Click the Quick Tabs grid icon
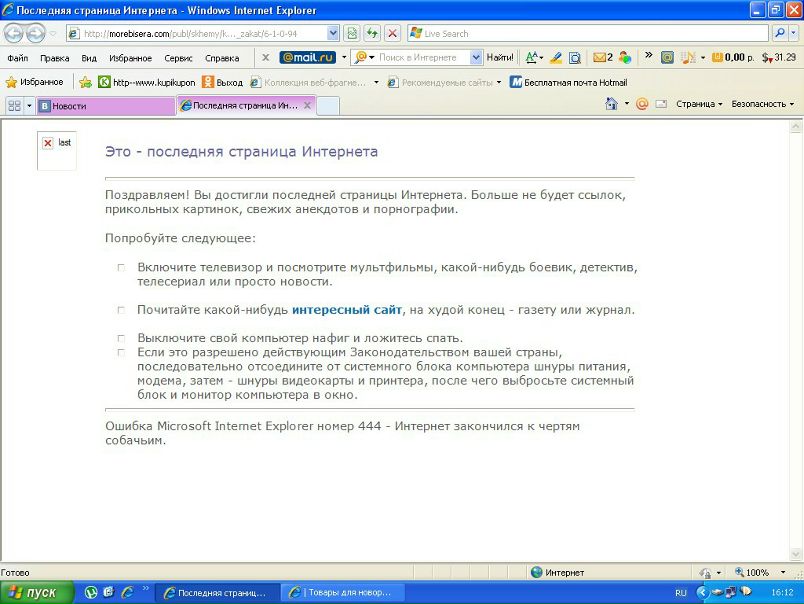The height and width of the screenshot is (604, 804). (x=14, y=105)
